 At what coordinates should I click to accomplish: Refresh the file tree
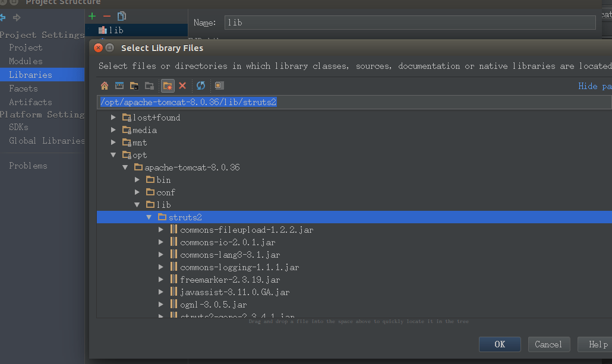[201, 86]
